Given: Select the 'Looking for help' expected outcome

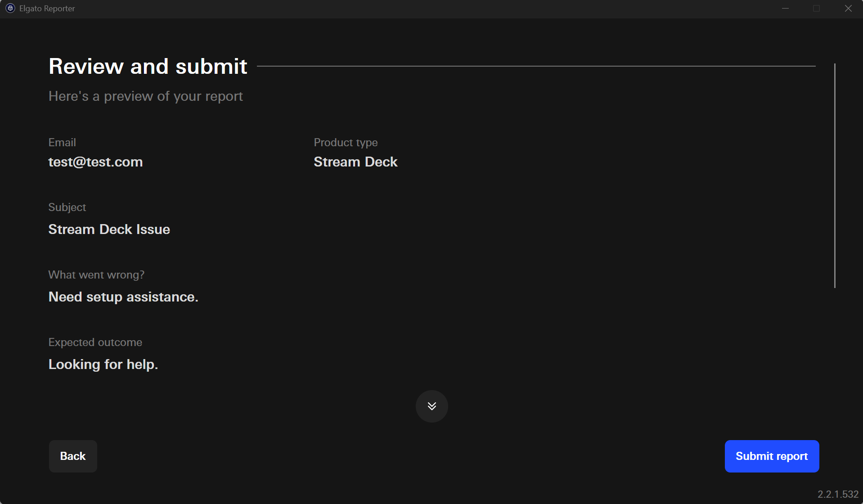Looking at the screenshot, I should (103, 364).
